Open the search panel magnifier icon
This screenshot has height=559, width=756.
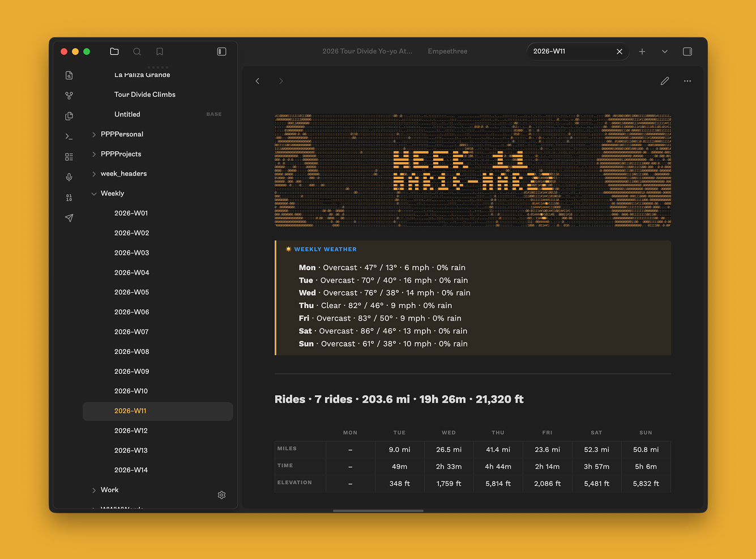point(137,52)
